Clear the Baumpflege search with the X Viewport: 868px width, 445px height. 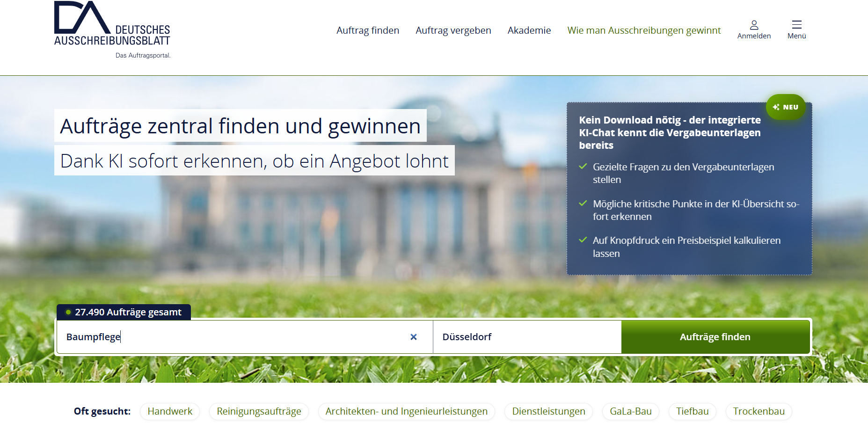point(414,337)
